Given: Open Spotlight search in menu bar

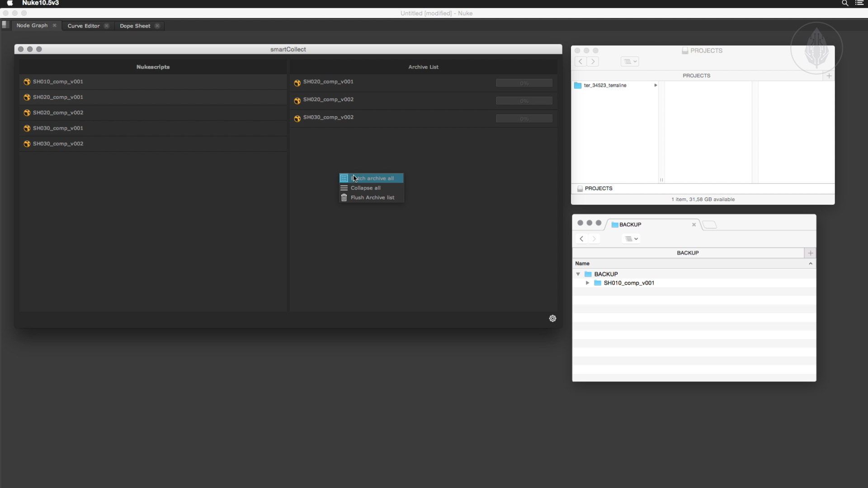Looking at the screenshot, I should click(845, 3).
